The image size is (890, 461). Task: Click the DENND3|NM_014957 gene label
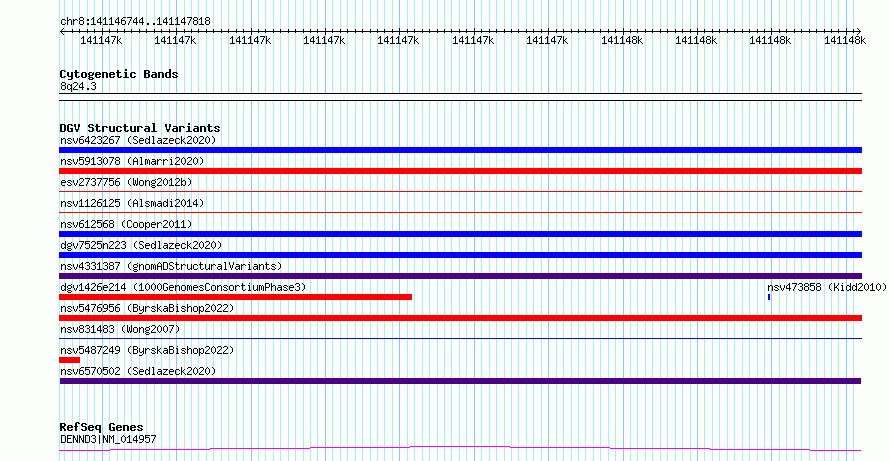point(108,439)
